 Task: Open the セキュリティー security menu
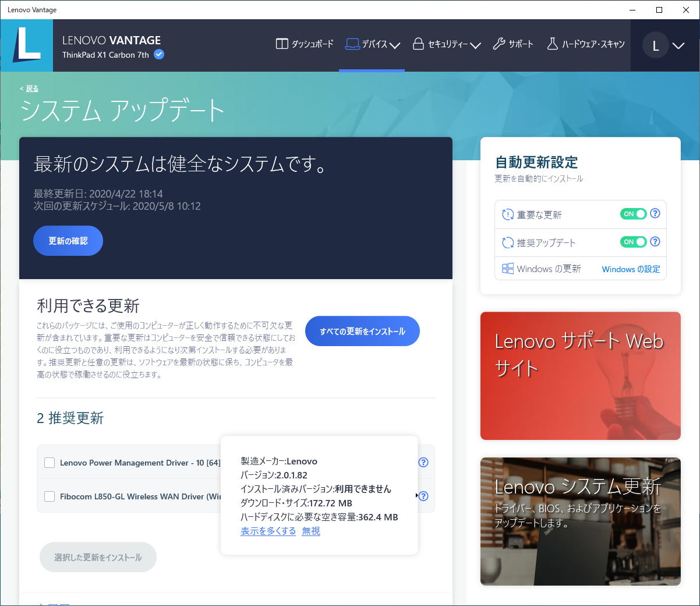447,44
